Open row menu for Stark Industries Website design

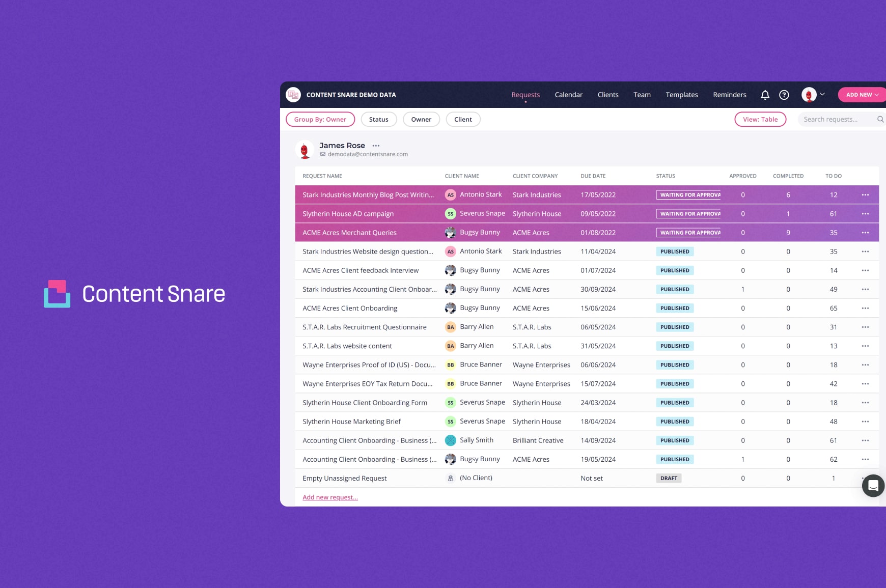[x=865, y=251]
